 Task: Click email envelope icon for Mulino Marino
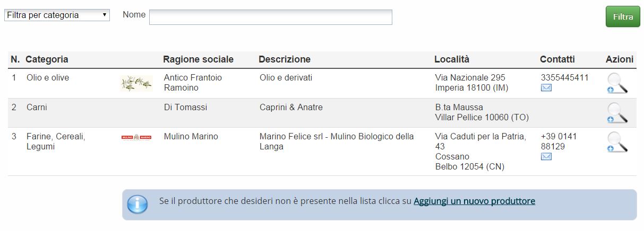(546, 156)
